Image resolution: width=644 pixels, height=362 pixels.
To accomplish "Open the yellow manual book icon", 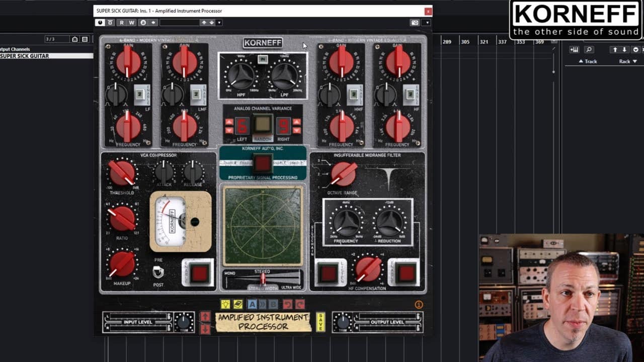I will pos(238,304).
